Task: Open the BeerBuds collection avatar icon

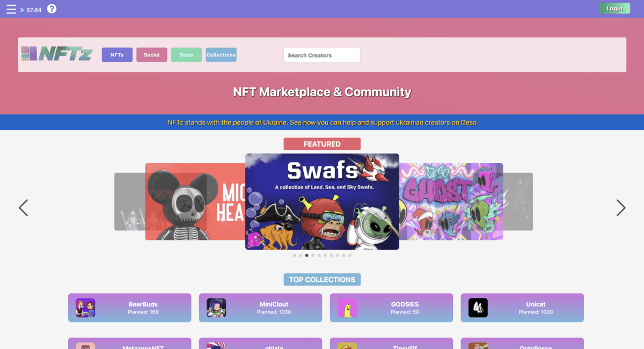Action: pos(85,308)
